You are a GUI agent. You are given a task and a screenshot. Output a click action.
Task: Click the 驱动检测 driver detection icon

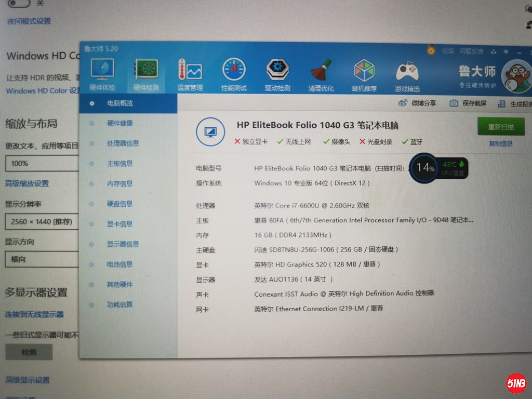point(277,70)
